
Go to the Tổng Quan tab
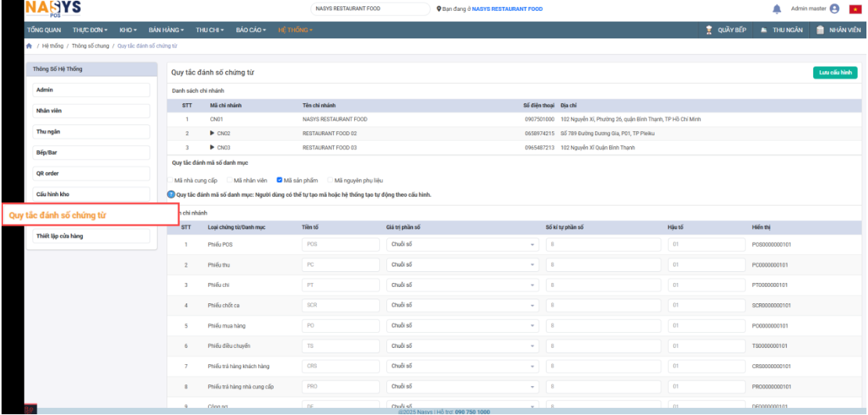pos(44,30)
